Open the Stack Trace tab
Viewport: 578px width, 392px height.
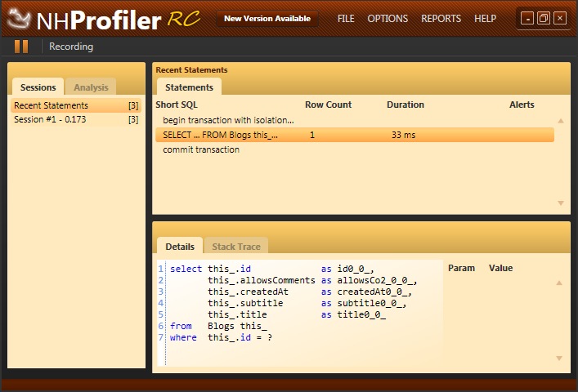tap(236, 247)
